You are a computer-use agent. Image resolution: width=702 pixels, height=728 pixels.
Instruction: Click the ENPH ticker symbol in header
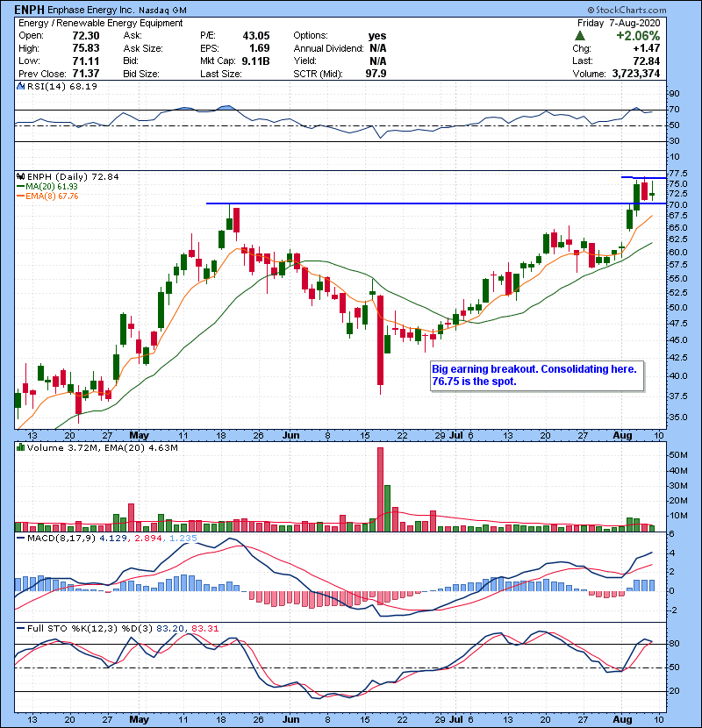coord(30,10)
